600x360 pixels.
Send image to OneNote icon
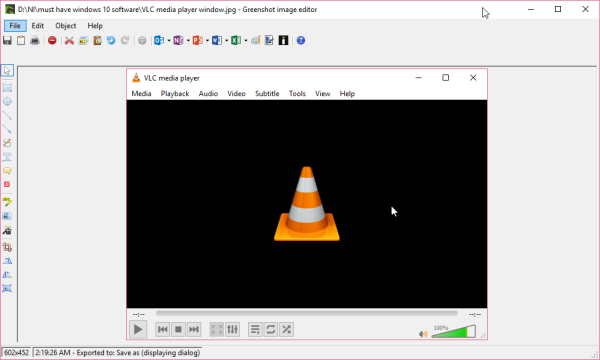(x=178, y=40)
